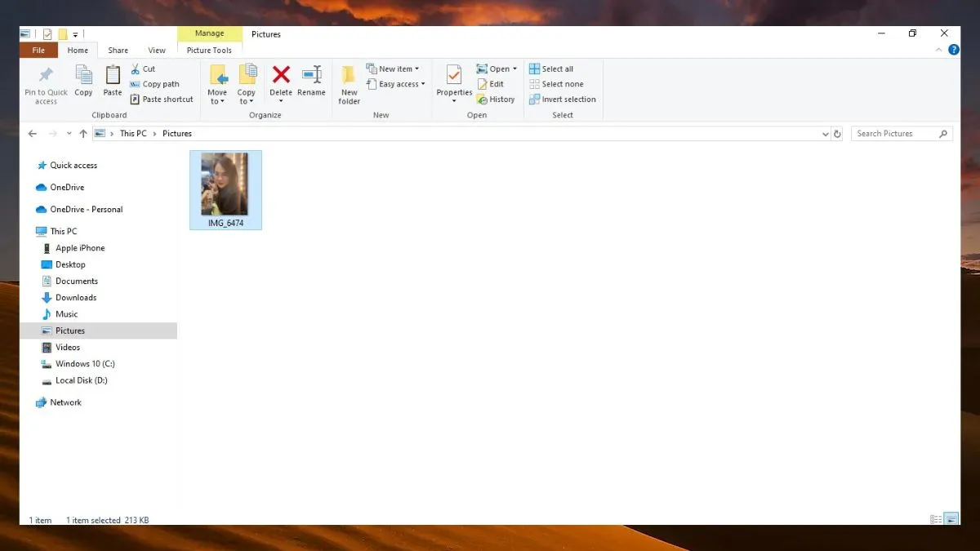Collapse the ribbon with chevron arrow

point(938,51)
